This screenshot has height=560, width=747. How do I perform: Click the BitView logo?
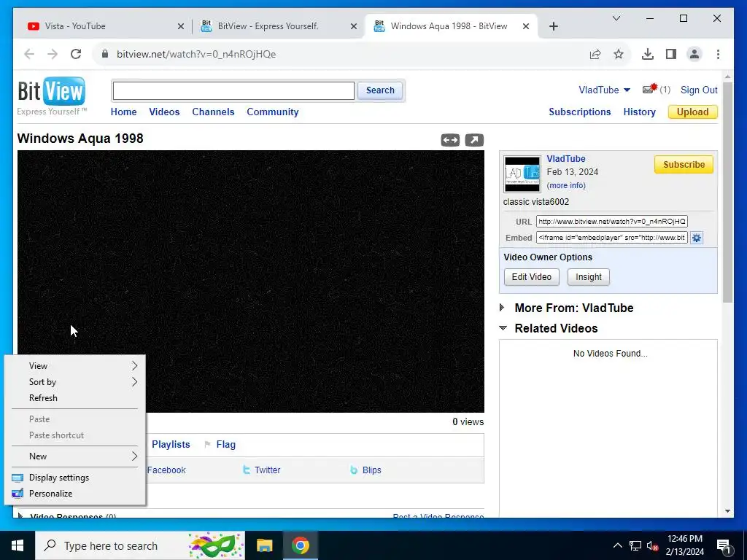point(52,96)
